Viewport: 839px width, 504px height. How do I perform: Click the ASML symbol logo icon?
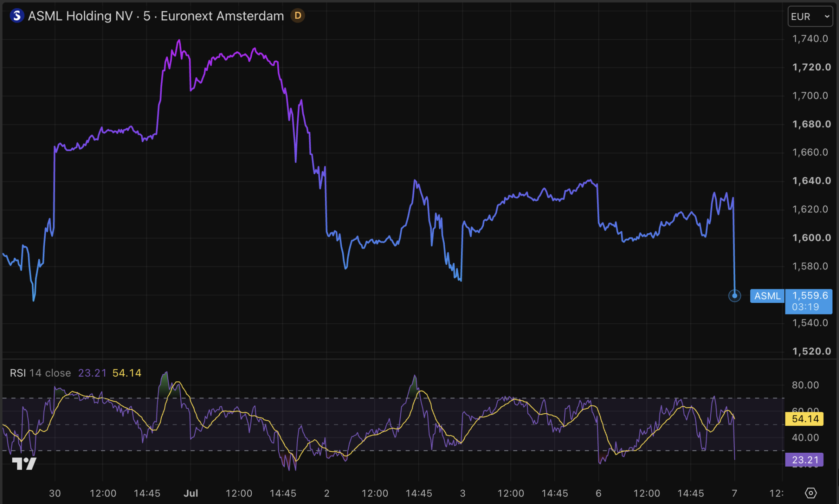coord(17,16)
